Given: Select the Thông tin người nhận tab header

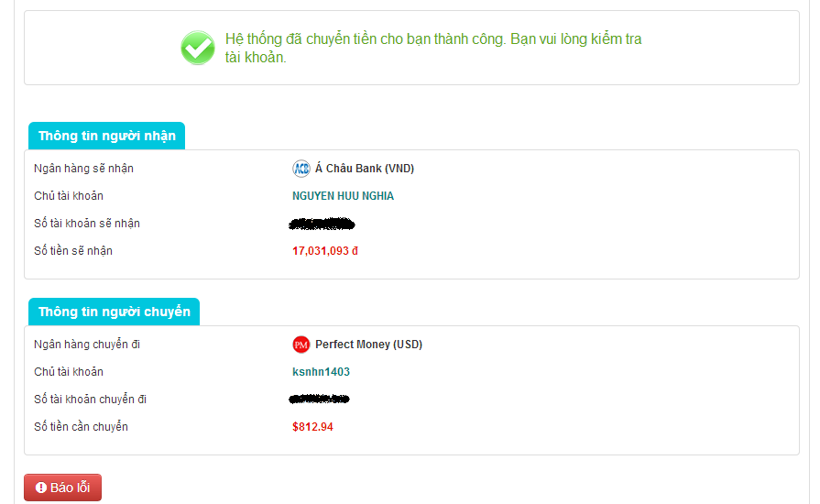Looking at the screenshot, I should click(106, 137).
